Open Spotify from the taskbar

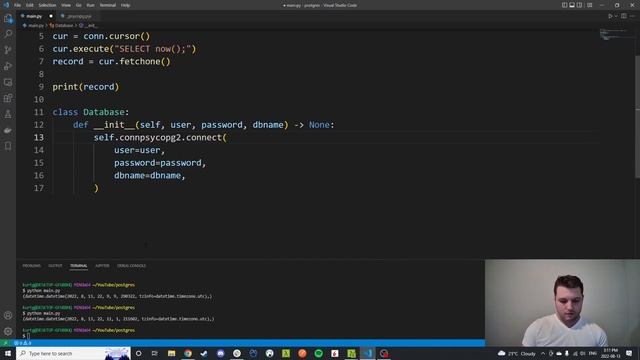coord(318,353)
